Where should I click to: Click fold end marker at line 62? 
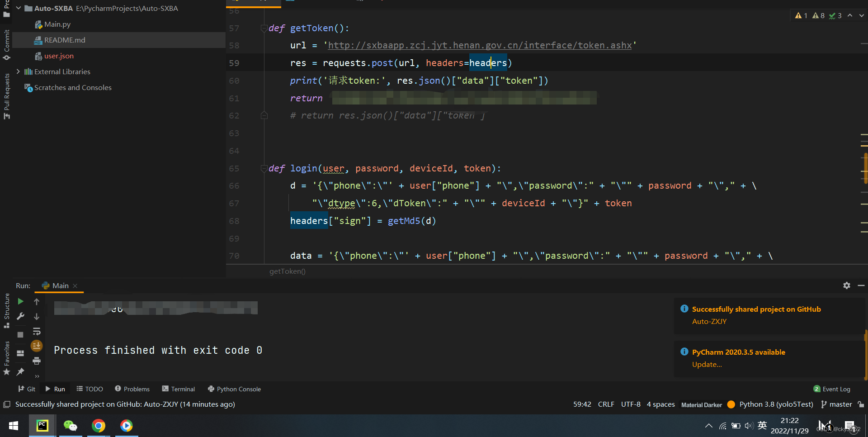(x=264, y=116)
